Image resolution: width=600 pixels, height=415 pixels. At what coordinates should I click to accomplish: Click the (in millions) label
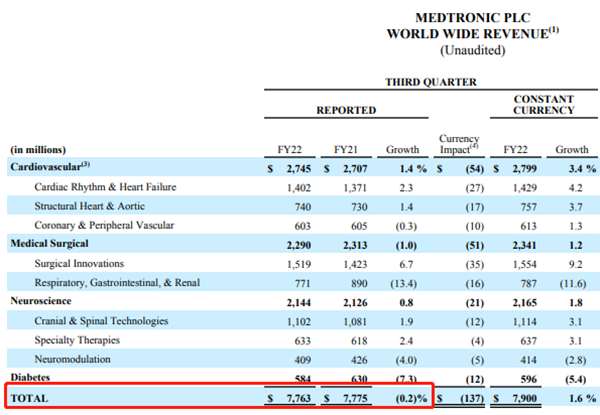38,150
